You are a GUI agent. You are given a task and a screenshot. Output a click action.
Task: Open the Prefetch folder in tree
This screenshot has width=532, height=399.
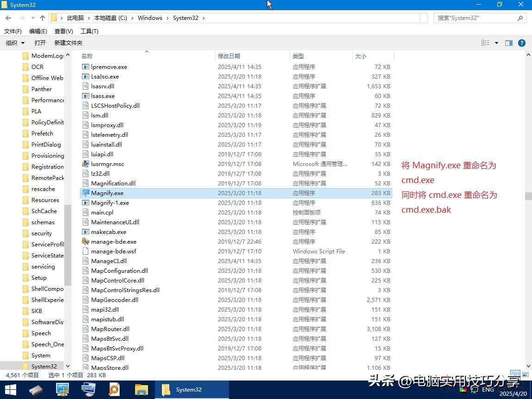(42, 134)
